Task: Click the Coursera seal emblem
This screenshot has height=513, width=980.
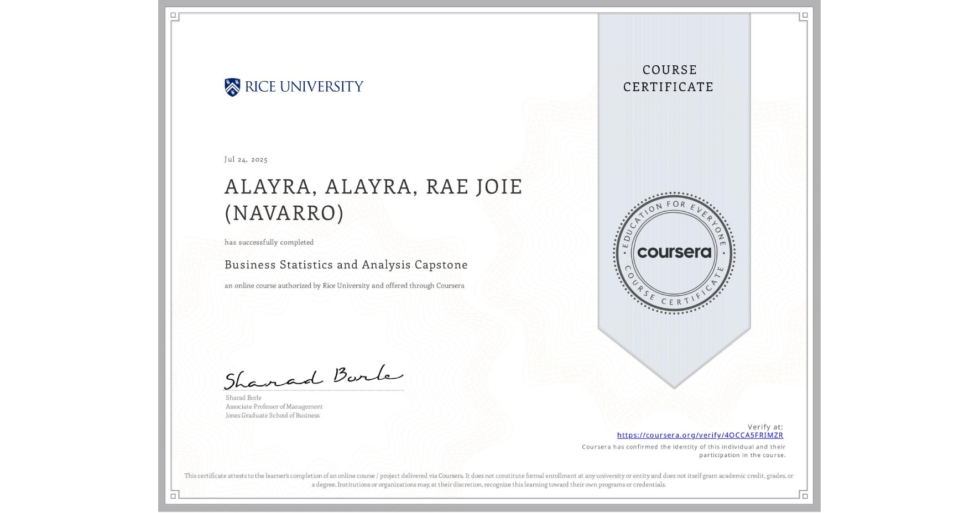Action: [674, 253]
